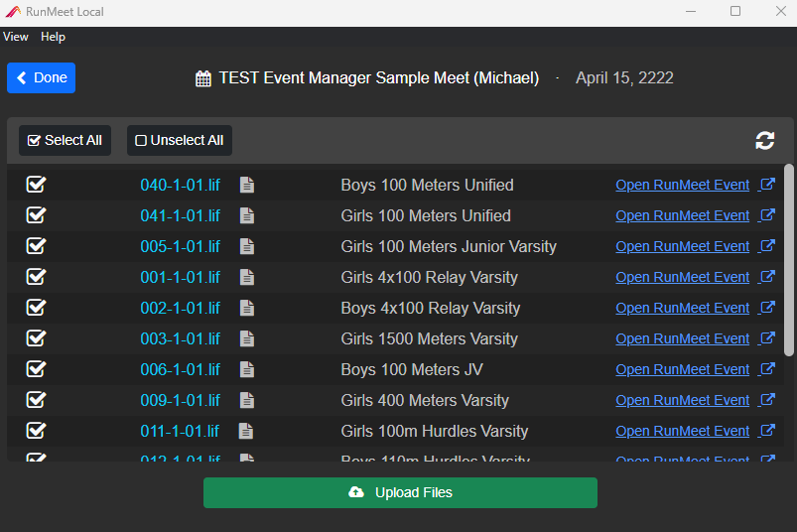
Task: Click external link icon for Girls 100m Hurdles Varsity
Action: pyautogui.click(x=767, y=430)
